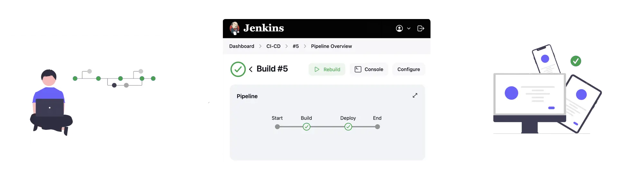Click the Jenkins title text
Viewport: 644px width, 188px height.
263,28
